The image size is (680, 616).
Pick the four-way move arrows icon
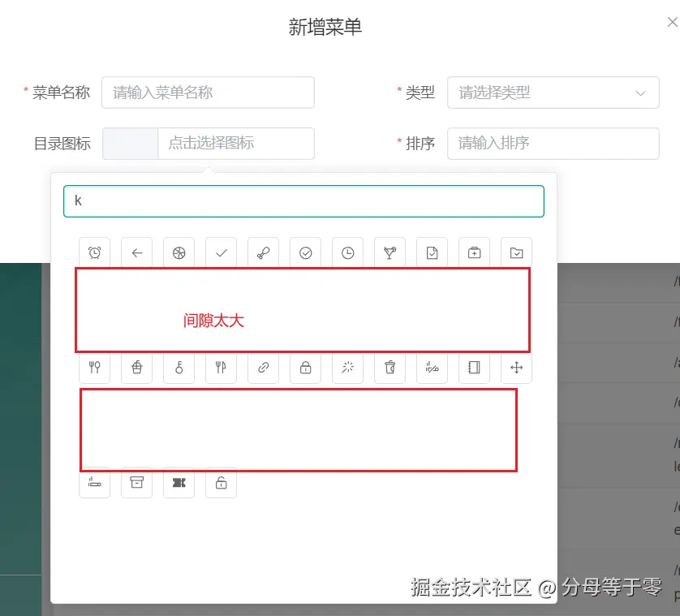(516, 368)
